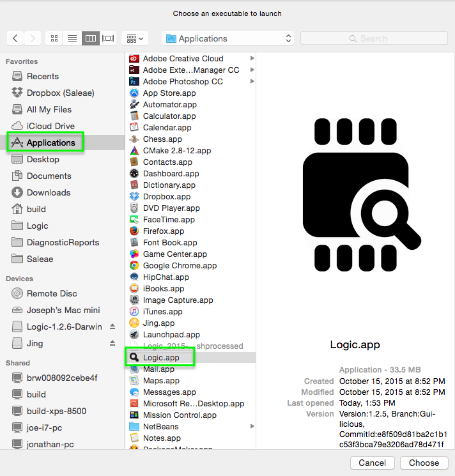Open the item arrangement dropdown
455x476 pixels.
tap(135, 38)
